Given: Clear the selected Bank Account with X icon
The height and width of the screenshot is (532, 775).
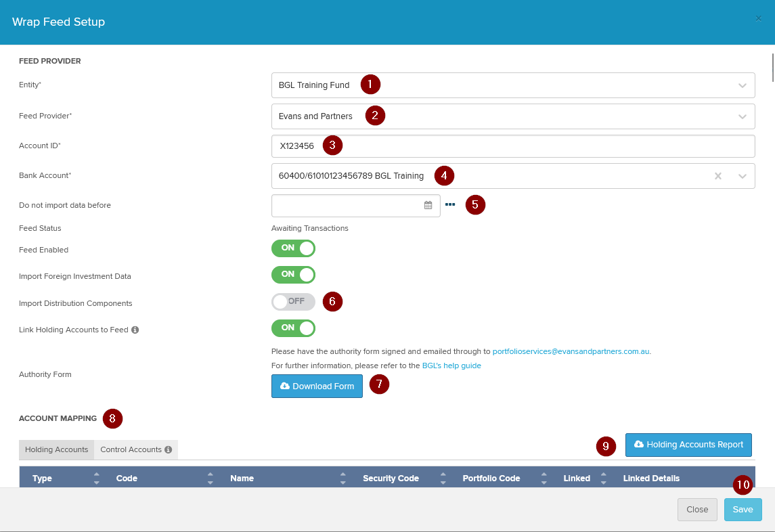Looking at the screenshot, I should pos(717,176).
